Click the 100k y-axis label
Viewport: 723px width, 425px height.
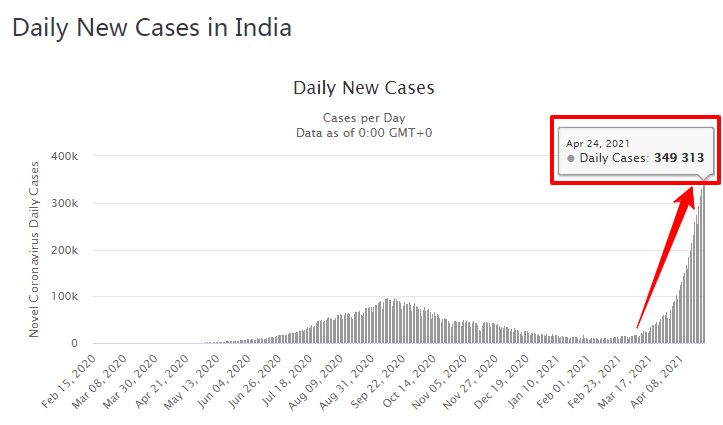click(66, 297)
